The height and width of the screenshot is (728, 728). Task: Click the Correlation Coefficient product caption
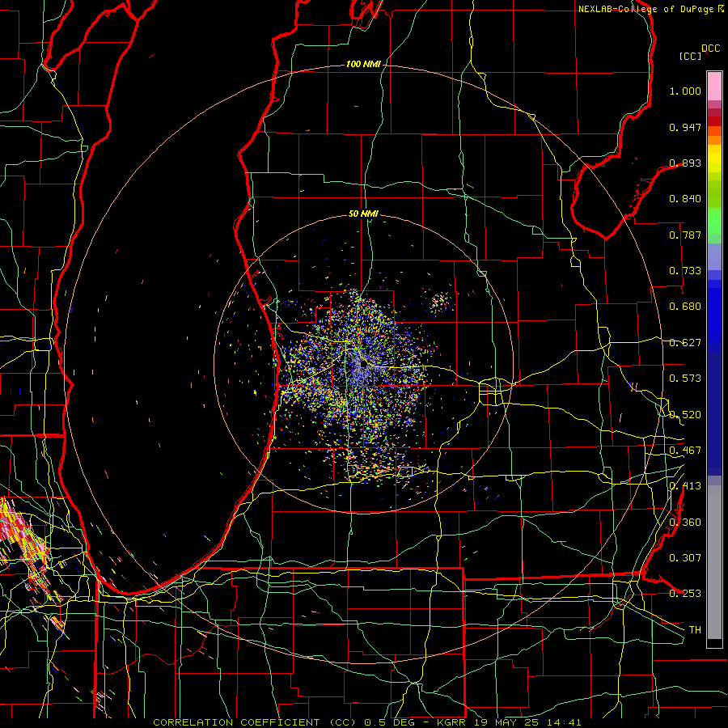click(366, 722)
